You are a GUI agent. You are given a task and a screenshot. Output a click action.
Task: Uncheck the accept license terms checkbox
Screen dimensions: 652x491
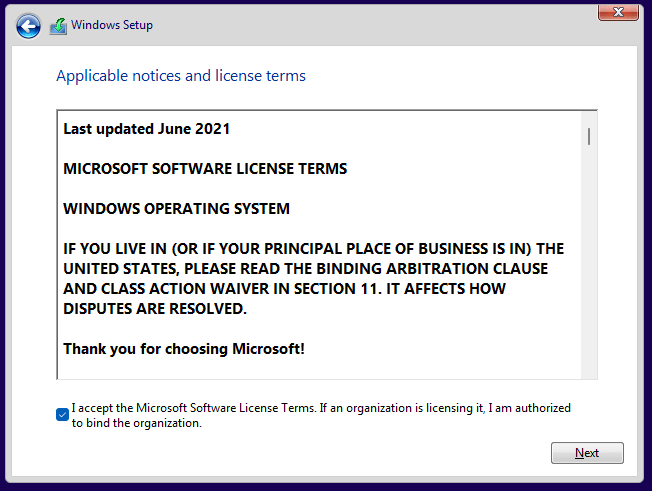(63, 415)
